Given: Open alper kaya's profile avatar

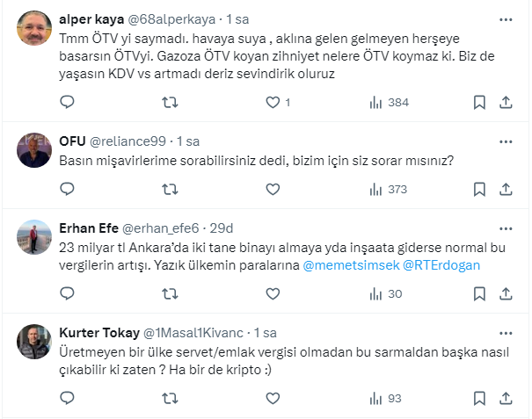Looking at the screenshot, I should point(34,33).
